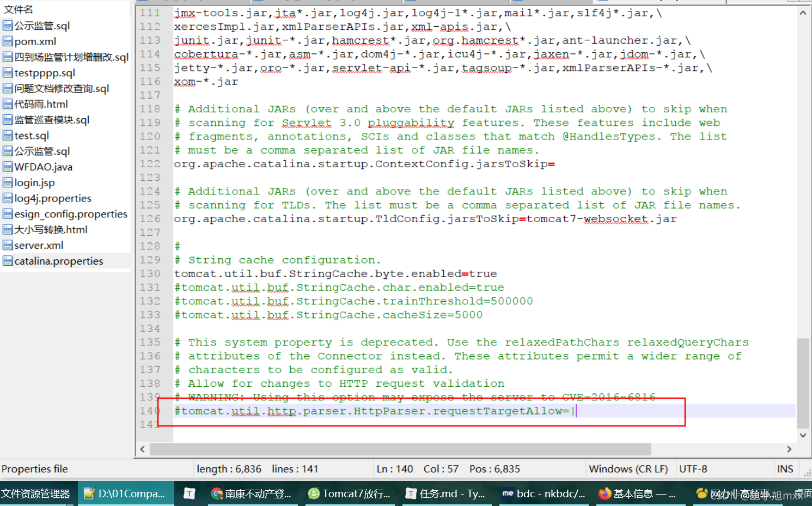
Task: Click the file icon next to esign_config.properties
Action: 8,214
